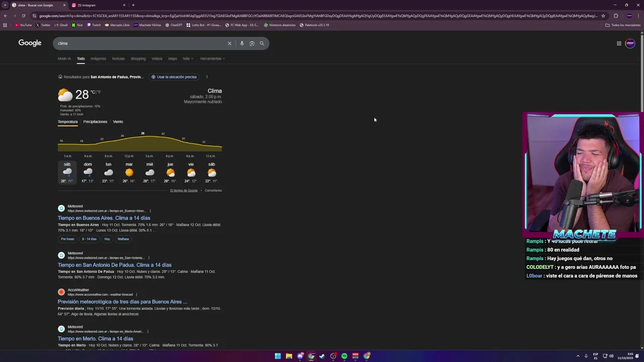The height and width of the screenshot is (362, 644).
Task: Open options for the AccuWeather result
Action: tap(136, 295)
